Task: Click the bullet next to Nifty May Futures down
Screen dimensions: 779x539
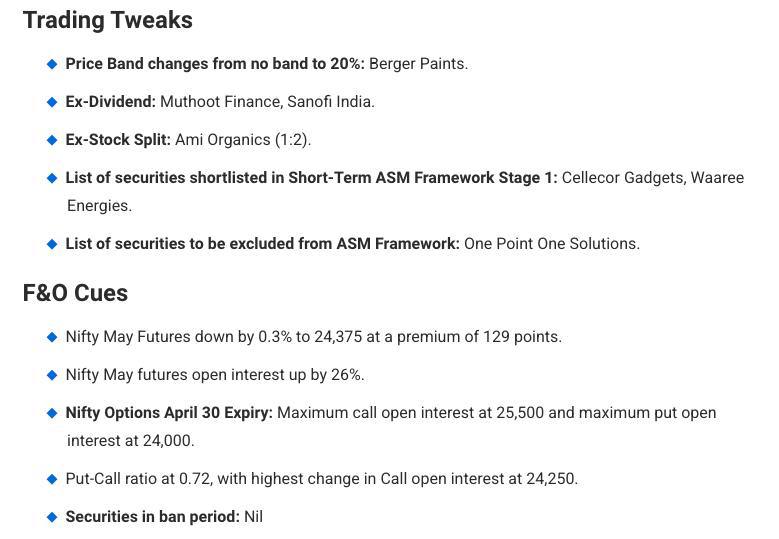Action: pos(52,337)
